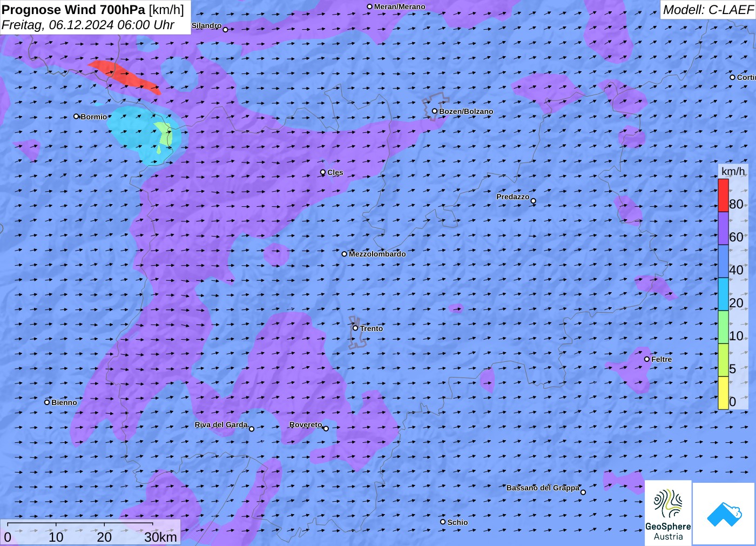Click the Cles city marker

[322, 172]
